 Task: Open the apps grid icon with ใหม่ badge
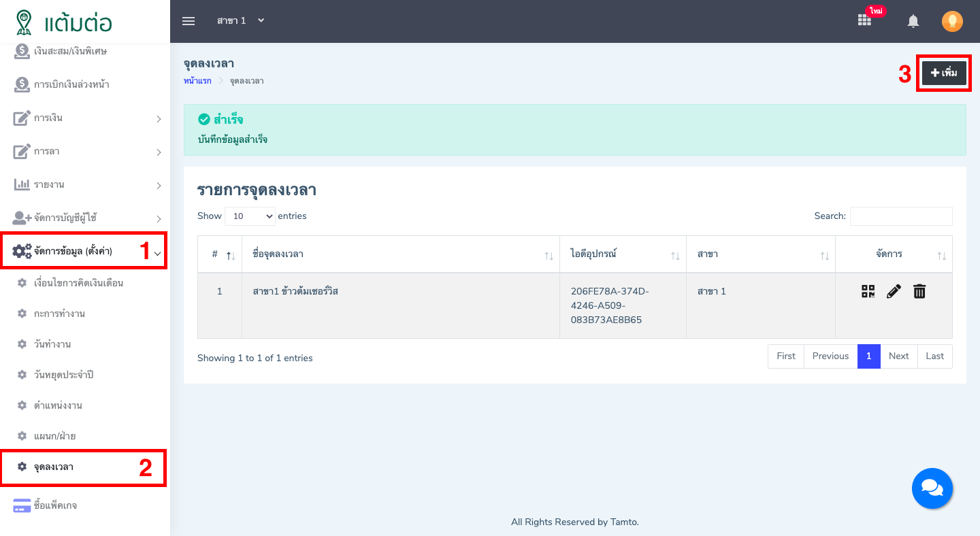(x=864, y=20)
